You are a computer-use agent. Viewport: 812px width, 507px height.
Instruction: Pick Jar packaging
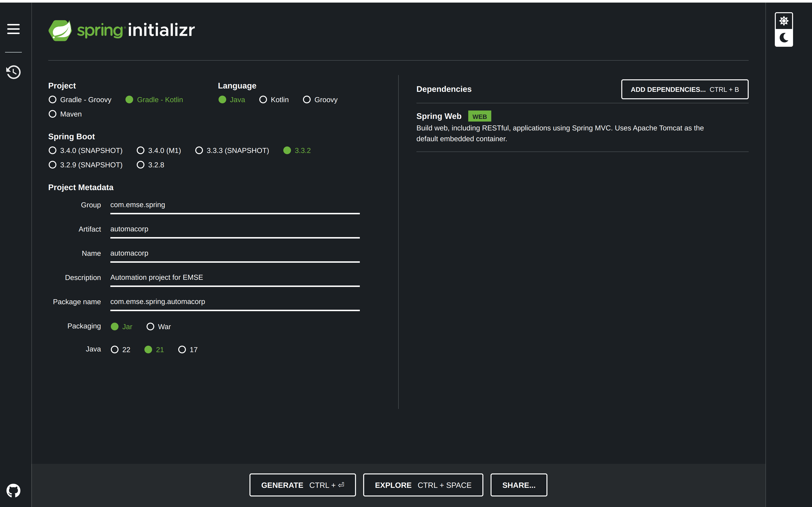pyautogui.click(x=121, y=326)
